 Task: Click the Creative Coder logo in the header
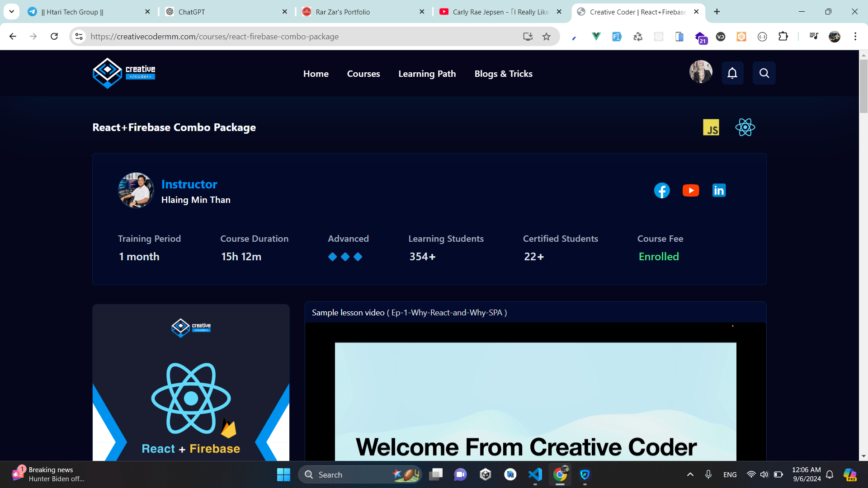(x=124, y=73)
